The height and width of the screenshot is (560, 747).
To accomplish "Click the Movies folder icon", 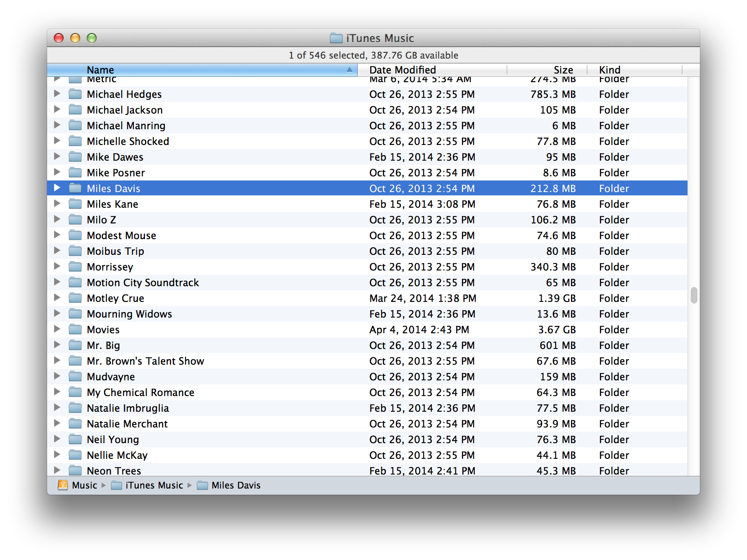I will pyautogui.click(x=75, y=329).
